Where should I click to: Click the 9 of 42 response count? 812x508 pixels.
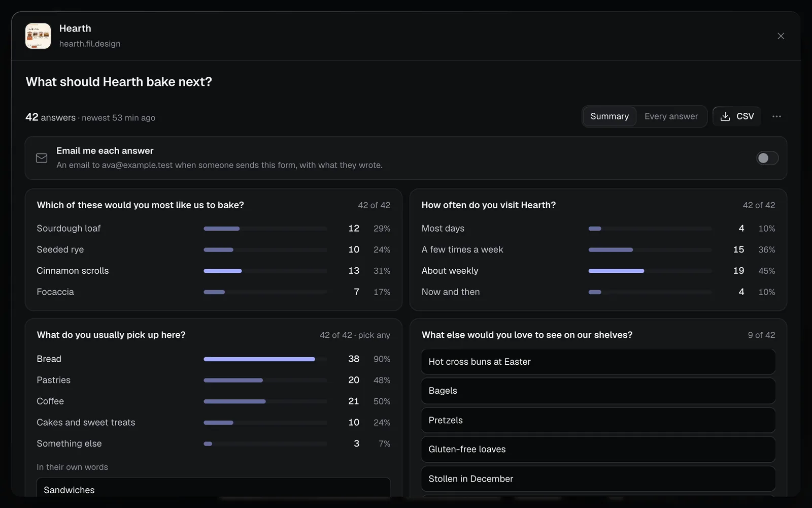tap(761, 335)
